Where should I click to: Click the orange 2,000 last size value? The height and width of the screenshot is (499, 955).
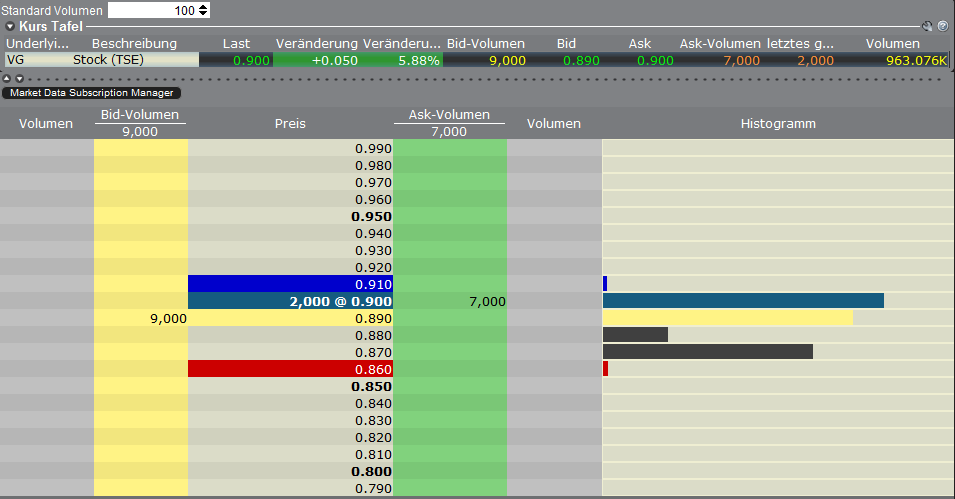pos(816,60)
